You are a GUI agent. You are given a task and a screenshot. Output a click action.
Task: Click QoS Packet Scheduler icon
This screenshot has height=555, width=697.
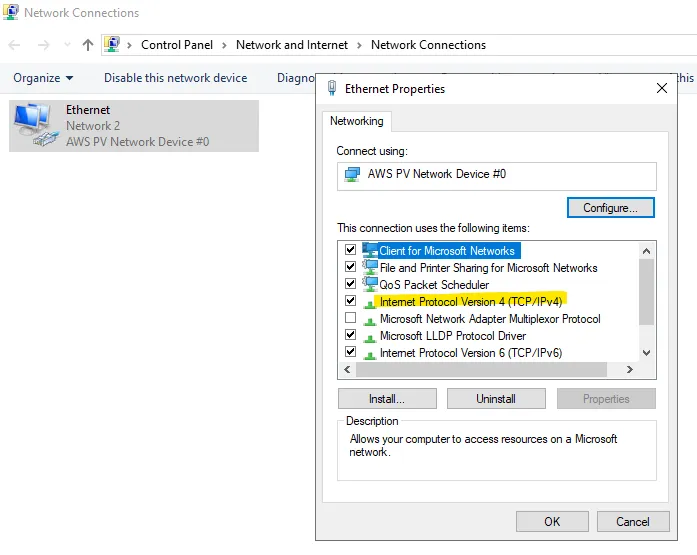[370, 284]
